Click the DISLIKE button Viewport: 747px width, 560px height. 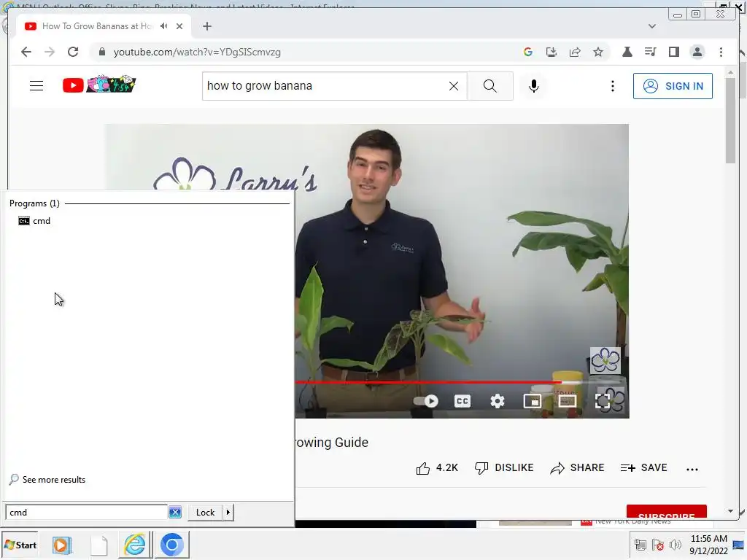[x=504, y=468]
